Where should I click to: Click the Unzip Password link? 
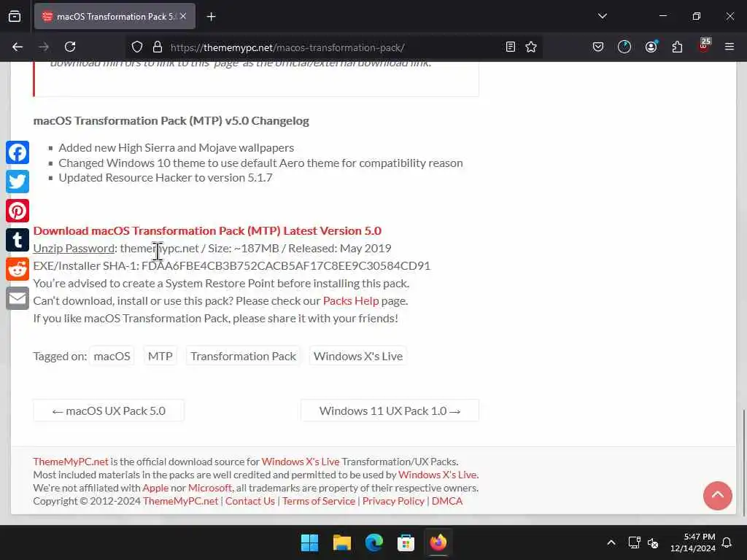[74, 248]
